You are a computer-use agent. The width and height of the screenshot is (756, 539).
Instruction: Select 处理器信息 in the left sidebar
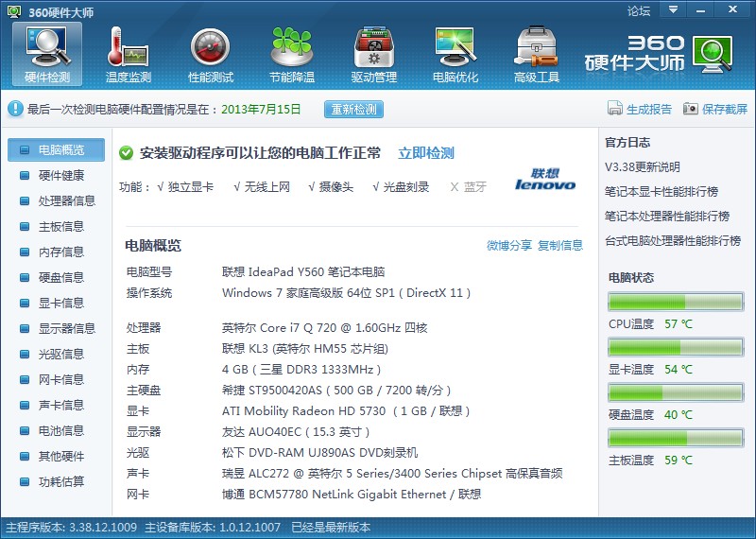tap(66, 200)
